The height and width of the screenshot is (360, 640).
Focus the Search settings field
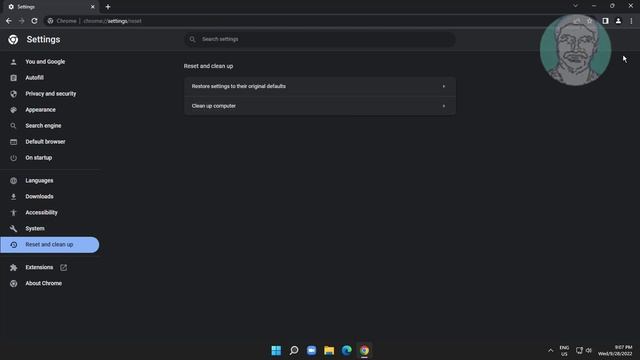click(x=320, y=39)
